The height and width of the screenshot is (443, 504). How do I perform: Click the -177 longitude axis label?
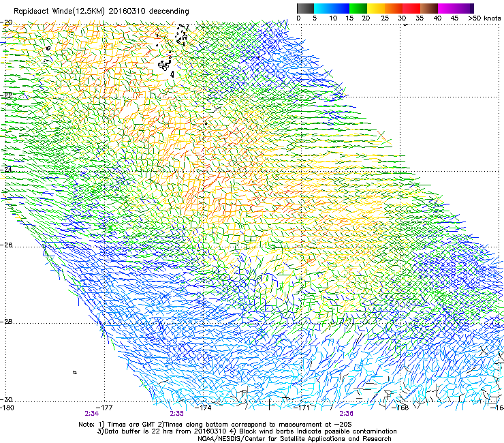click(104, 408)
